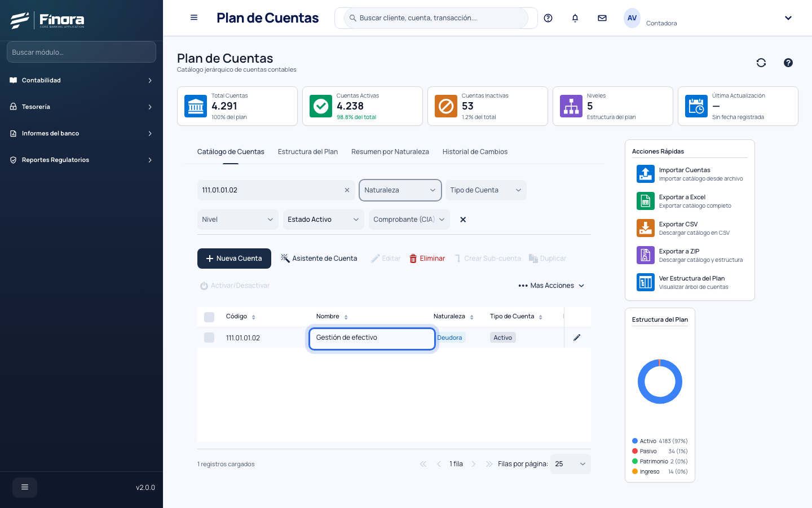This screenshot has height=508, width=812.
Task: Click the Exportar a ZIP icon
Action: point(646,255)
